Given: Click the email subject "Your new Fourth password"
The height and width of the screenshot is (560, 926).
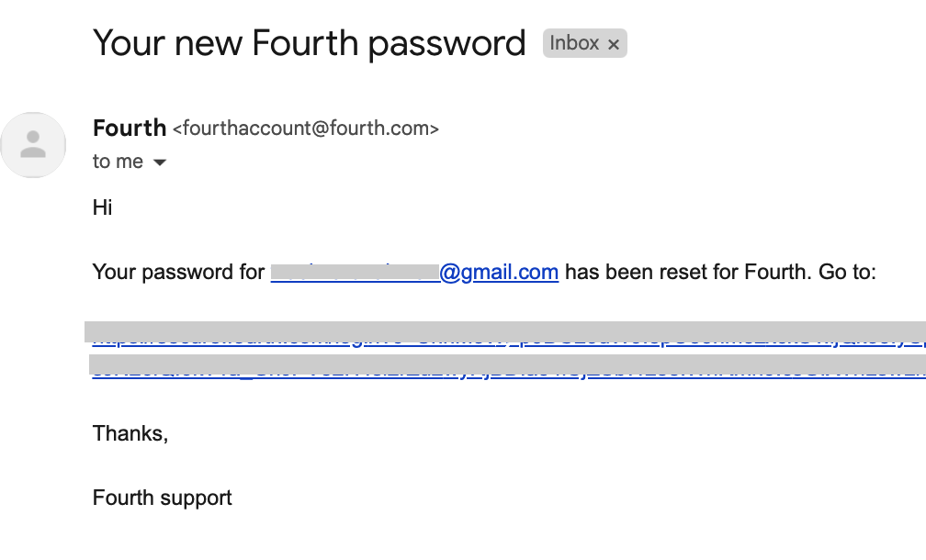Looking at the screenshot, I should 309,43.
